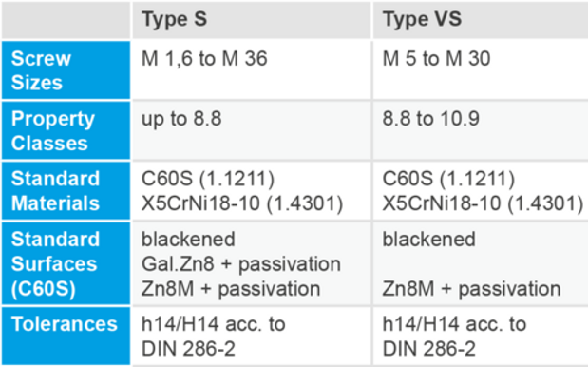Select DIN 286-2 under Type S

(188, 349)
